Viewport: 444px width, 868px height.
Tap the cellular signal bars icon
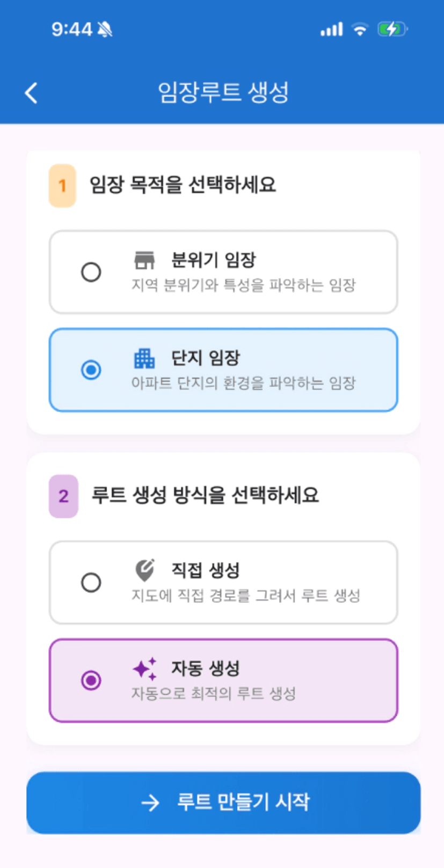tap(331, 29)
